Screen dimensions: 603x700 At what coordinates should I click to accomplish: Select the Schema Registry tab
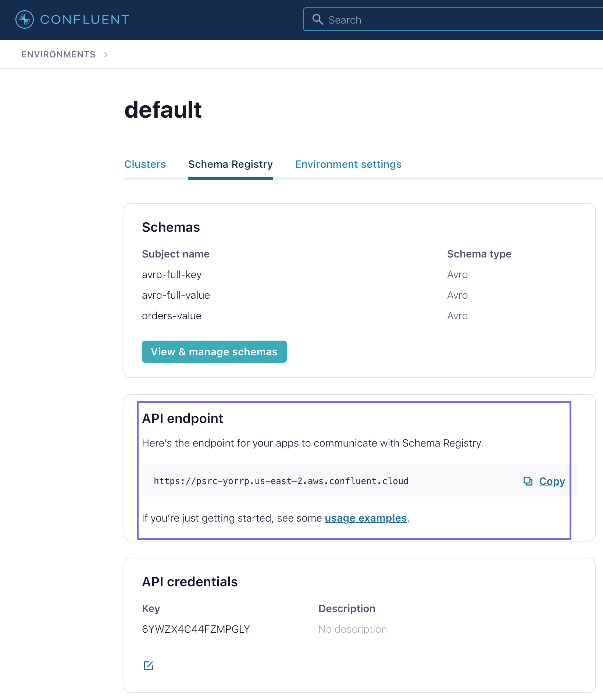pos(231,164)
